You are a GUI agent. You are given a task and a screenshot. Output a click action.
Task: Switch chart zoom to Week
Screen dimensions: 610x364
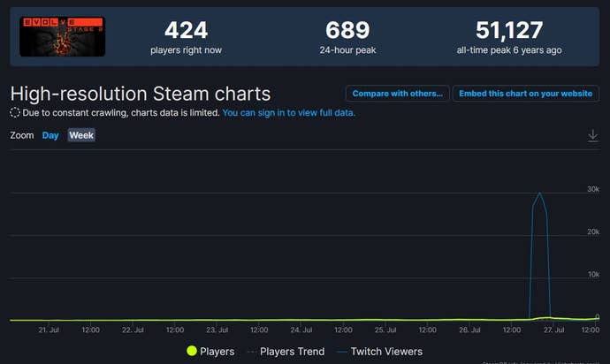click(81, 135)
